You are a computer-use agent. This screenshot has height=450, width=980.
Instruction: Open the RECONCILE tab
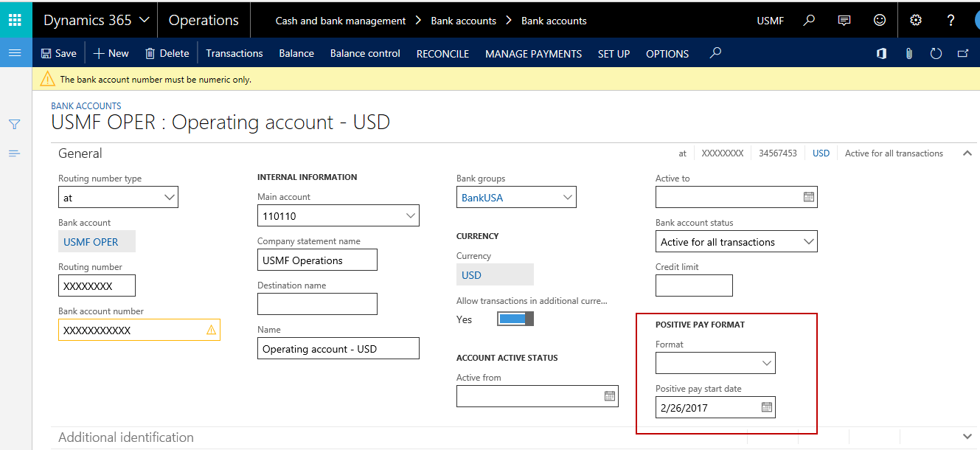click(442, 54)
